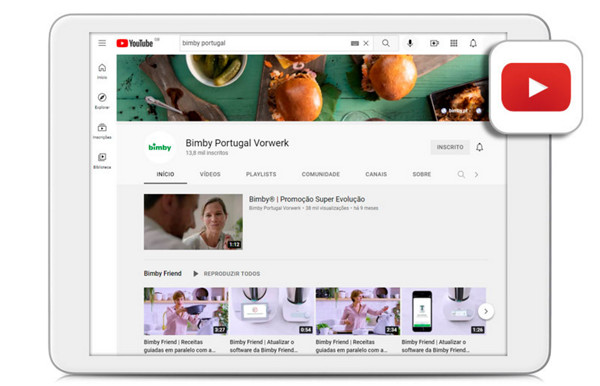
Task: Open the on-screen keyboard icon in search
Action: tap(355, 43)
